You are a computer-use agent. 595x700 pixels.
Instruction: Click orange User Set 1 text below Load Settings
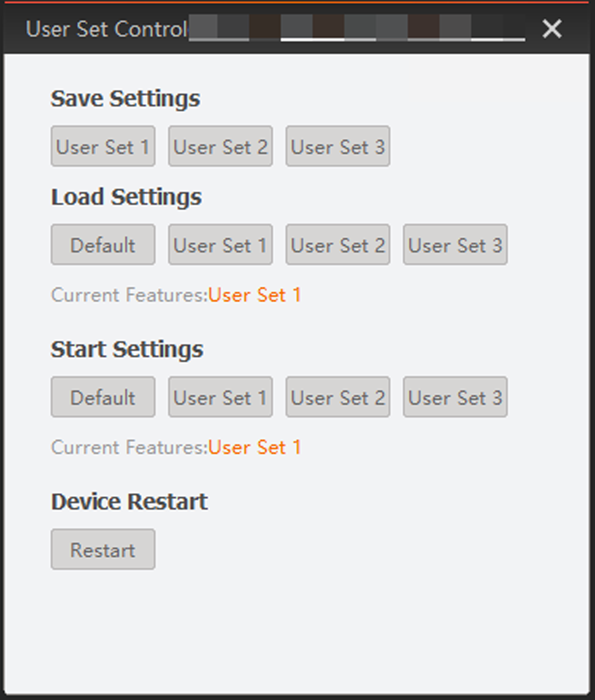click(255, 295)
